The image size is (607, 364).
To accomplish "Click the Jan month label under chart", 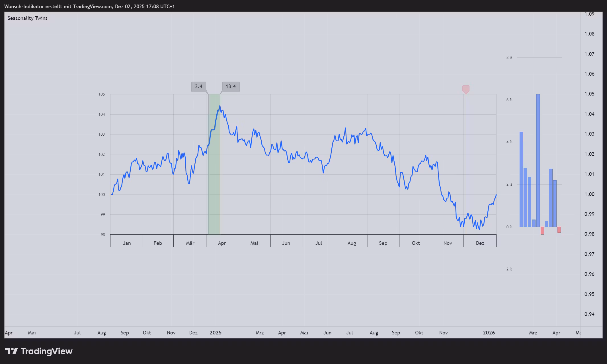I will 127,243.
